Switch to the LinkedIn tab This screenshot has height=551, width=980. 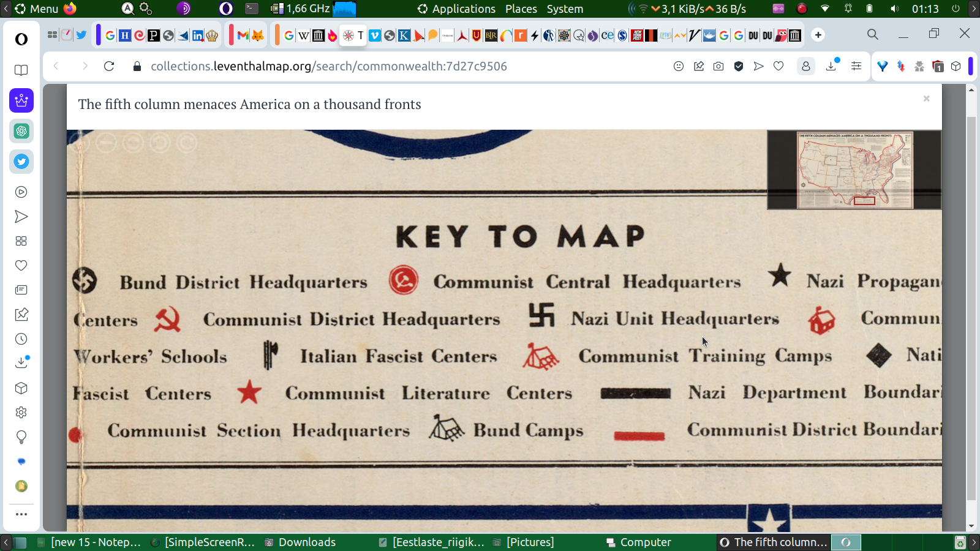tap(198, 36)
